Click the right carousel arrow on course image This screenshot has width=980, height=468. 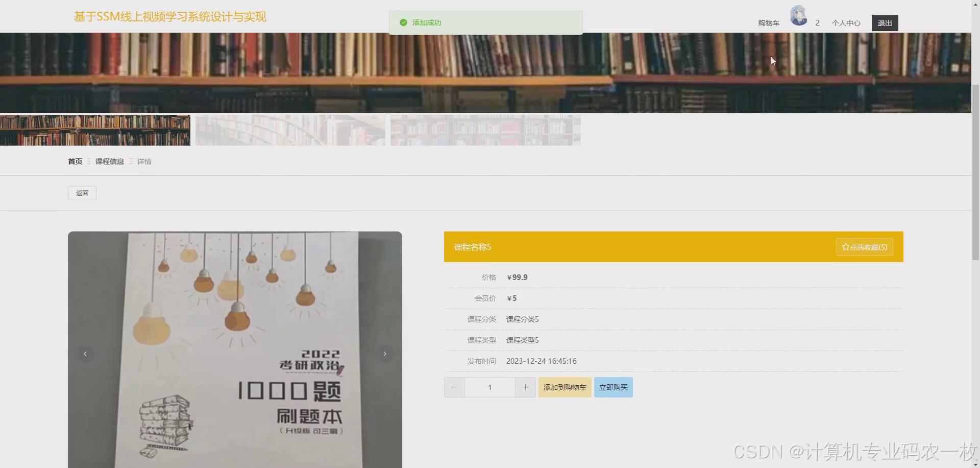pos(384,354)
